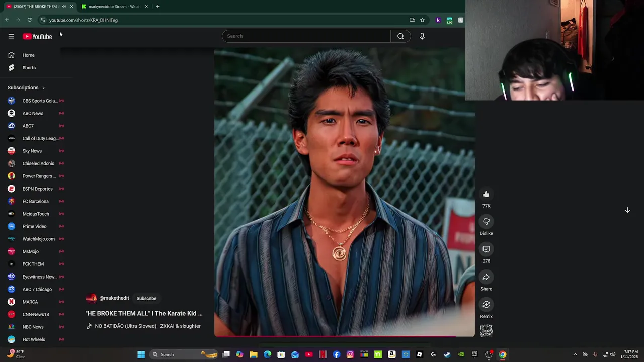
Task: Switch to the markynextdoor Stream tab
Action: [114, 7]
